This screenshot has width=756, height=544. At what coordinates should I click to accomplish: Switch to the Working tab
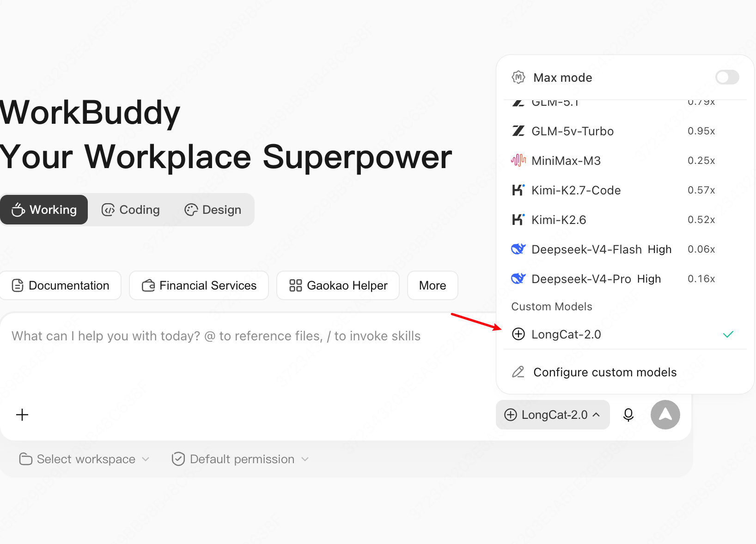tap(44, 210)
